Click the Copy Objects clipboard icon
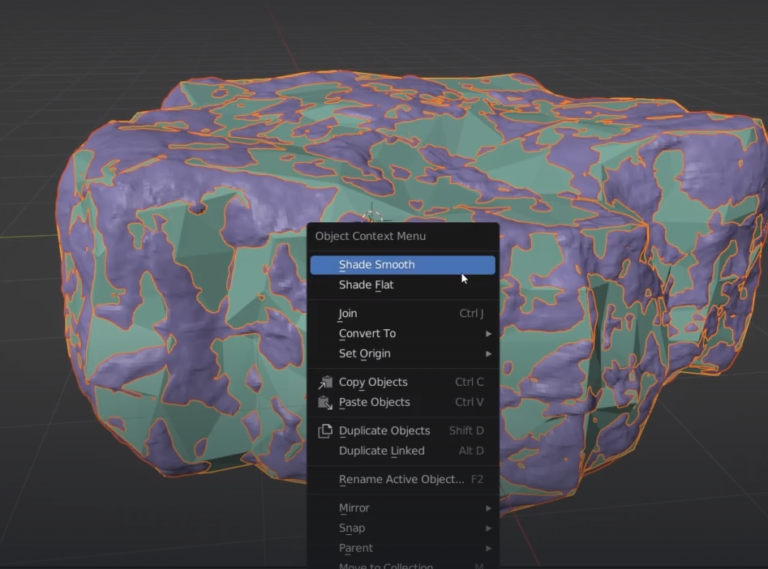The height and width of the screenshot is (569, 768). click(x=325, y=382)
